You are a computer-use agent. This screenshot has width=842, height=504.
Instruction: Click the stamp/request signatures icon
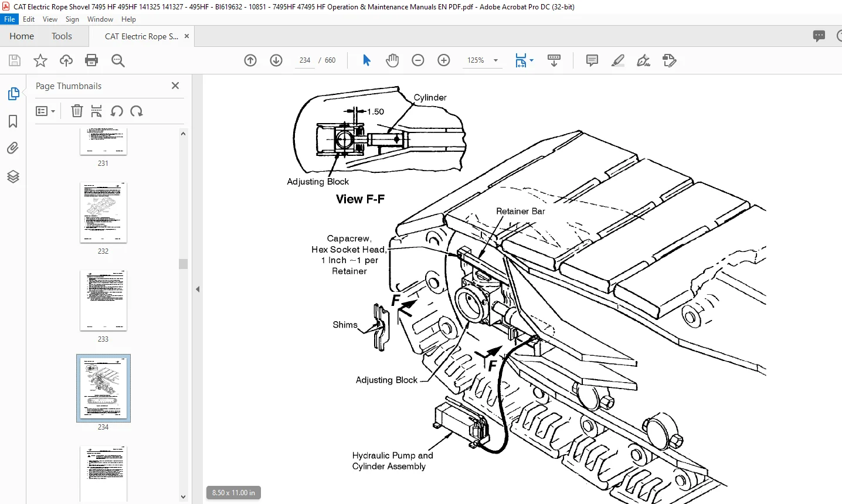click(669, 60)
